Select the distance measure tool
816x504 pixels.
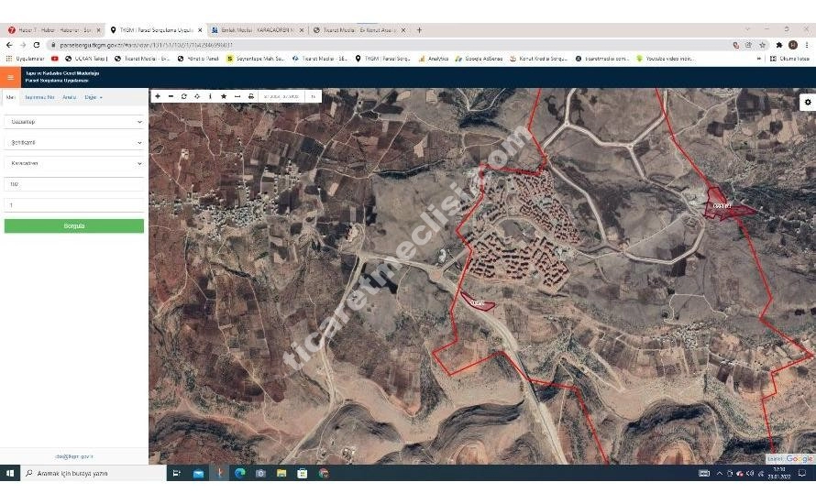[237, 96]
